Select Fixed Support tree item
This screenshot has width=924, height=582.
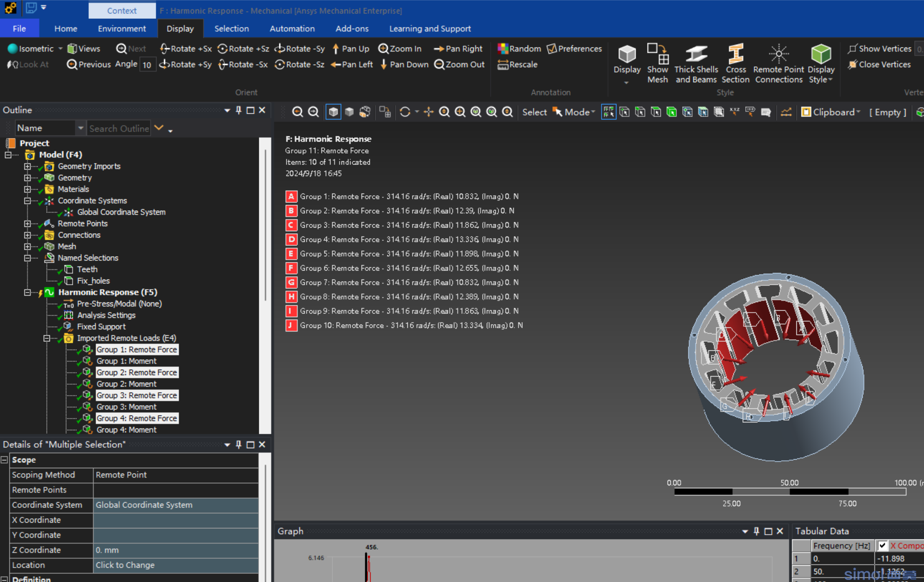(x=101, y=327)
